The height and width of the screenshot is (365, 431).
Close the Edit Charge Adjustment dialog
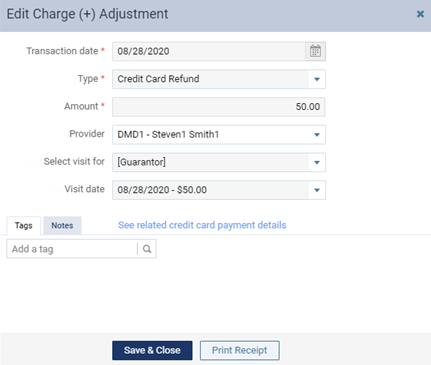(x=420, y=14)
